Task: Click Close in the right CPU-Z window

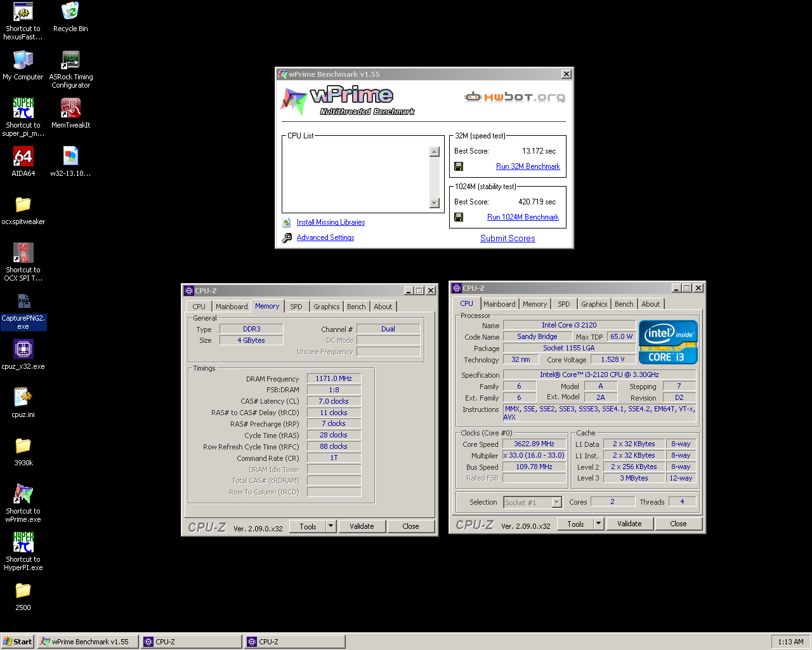Action: pyautogui.click(x=678, y=524)
